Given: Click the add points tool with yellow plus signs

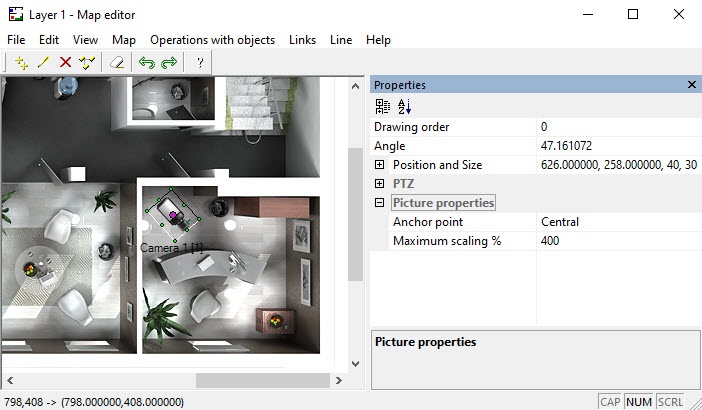Looking at the screenshot, I should [21, 63].
